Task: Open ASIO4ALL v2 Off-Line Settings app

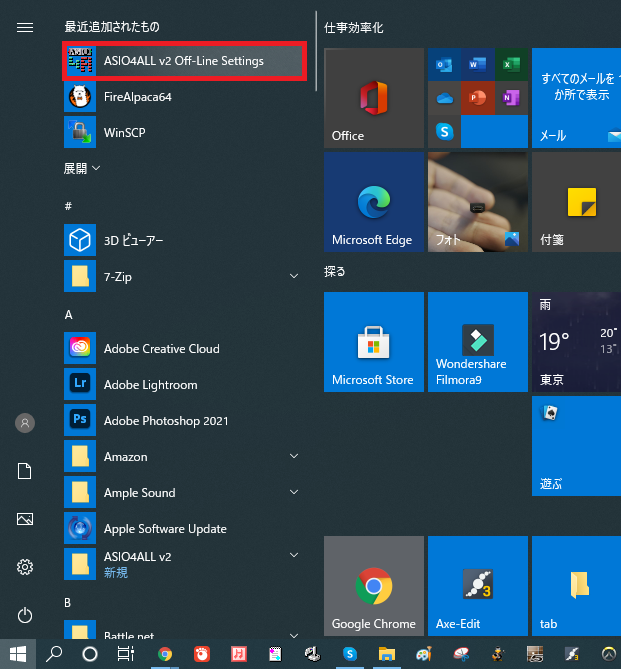Action: tap(184, 61)
